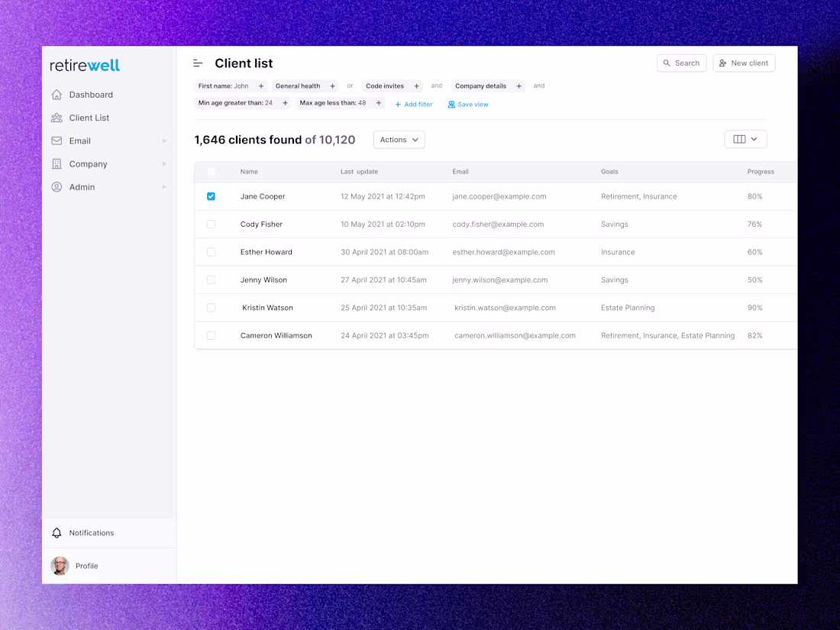
Task: Open the Actions dropdown
Action: click(x=399, y=139)
